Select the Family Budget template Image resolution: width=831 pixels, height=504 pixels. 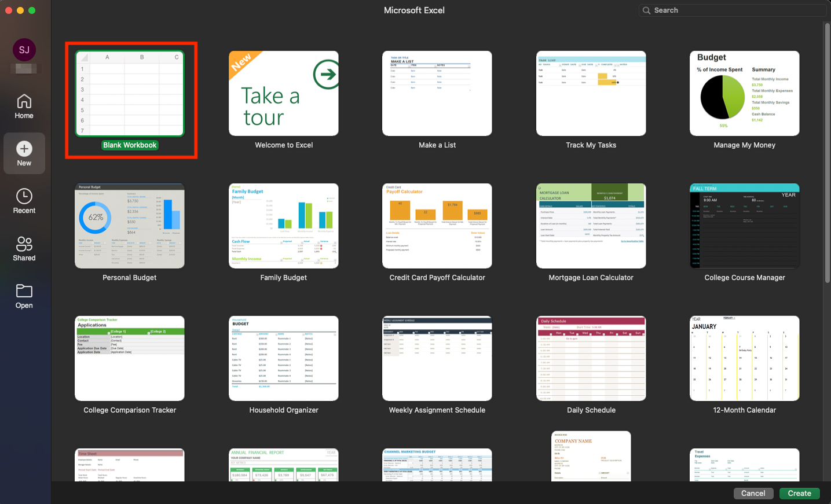(x=284, y=226)
